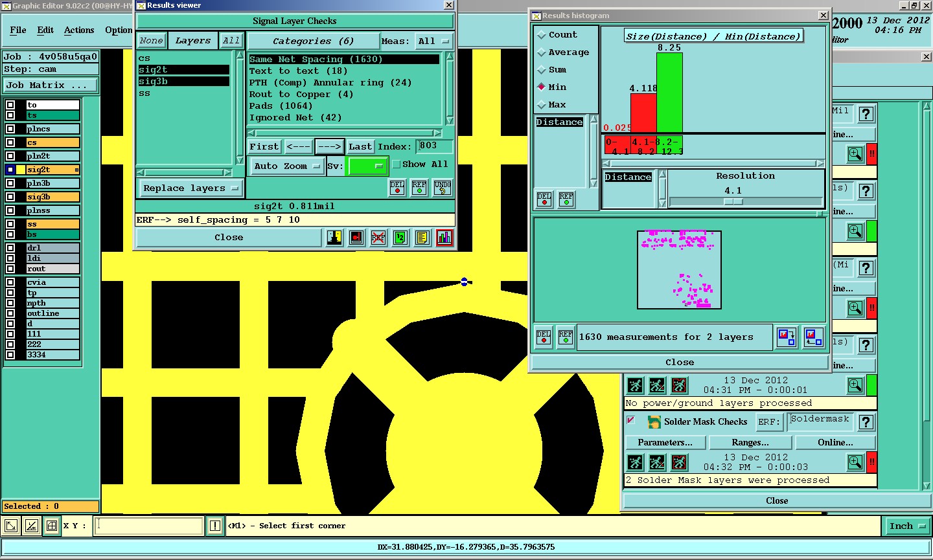The height and width of the screenshot is (560, 933).
Task: Open the Edit menu
Action: pos(45,30)
